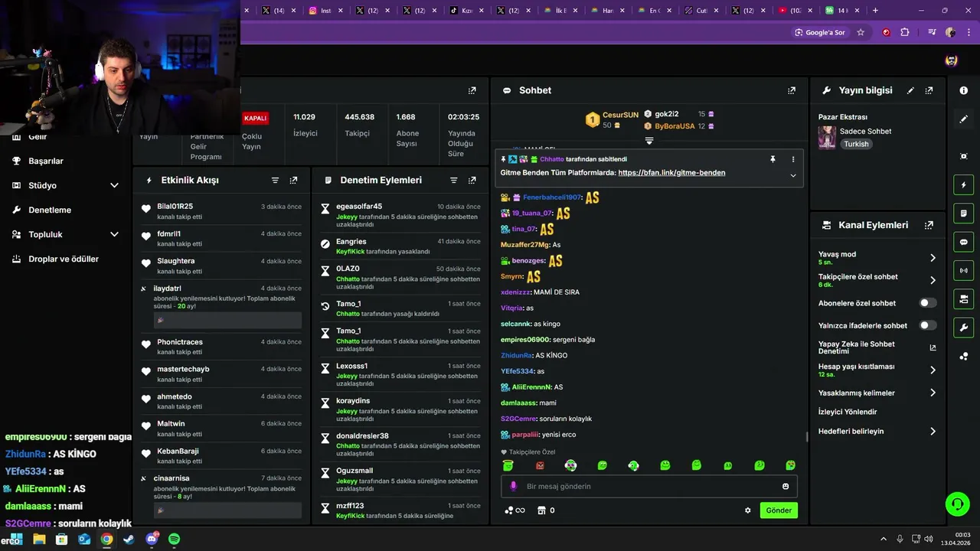Edit Yayın bilgisi with pencil icon
The width and height of the screenshot is (980, 551).
pyautogui.click(x=910, y=90)
